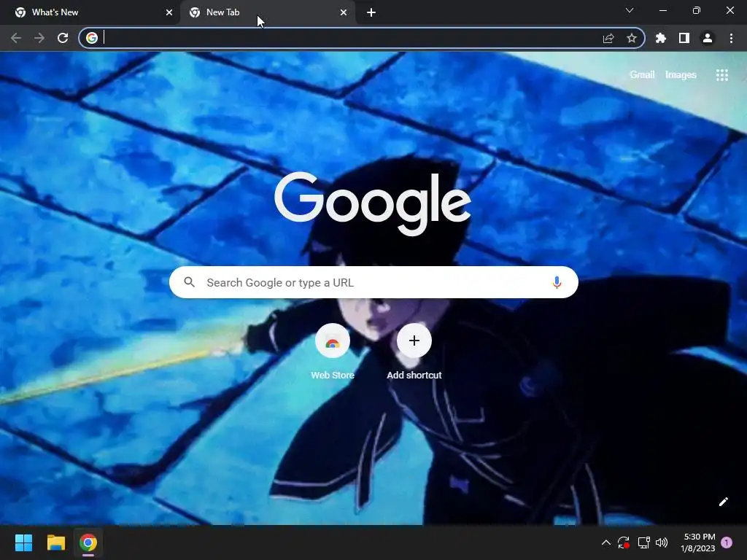
Task: Open the profile avatar menu
Action: [x=708, y=38]
